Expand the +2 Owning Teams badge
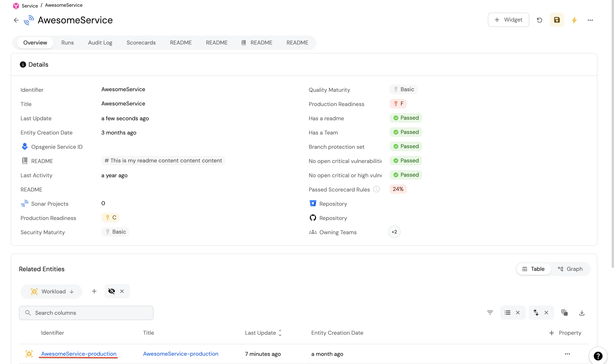The image size is (614, 364). pyautogui.click(x=394, y=232)
